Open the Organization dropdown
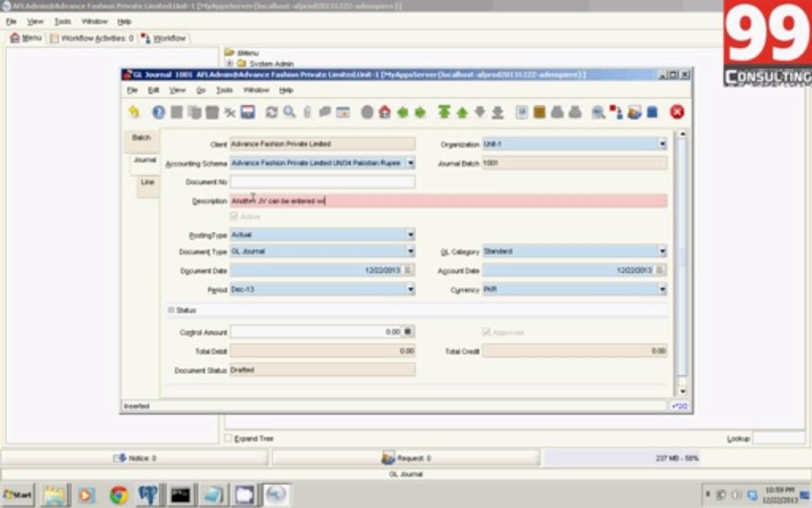812x508 pixels. [x=663, y=144]
